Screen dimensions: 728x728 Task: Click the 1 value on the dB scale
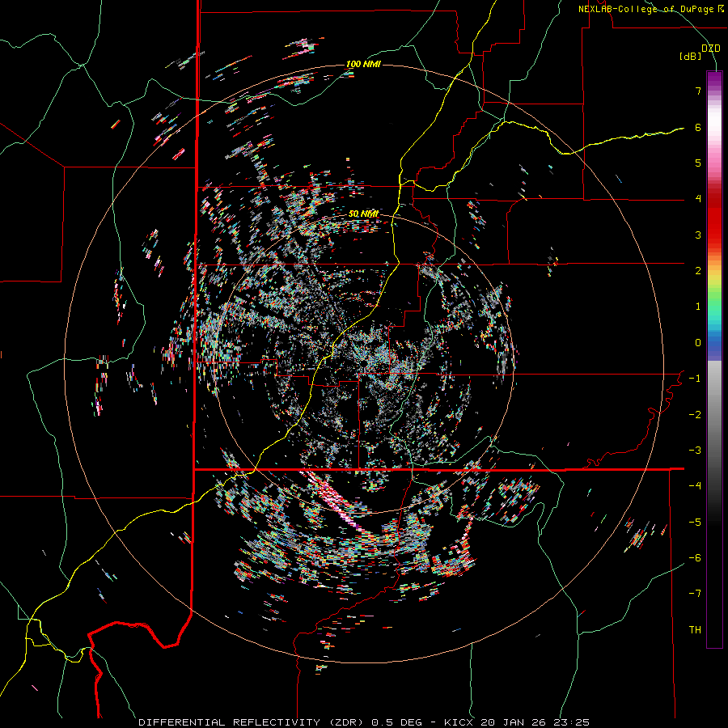point(698,307)
